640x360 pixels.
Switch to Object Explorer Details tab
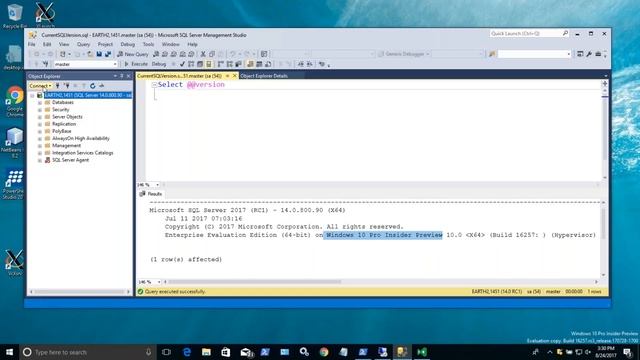point(264,76)
